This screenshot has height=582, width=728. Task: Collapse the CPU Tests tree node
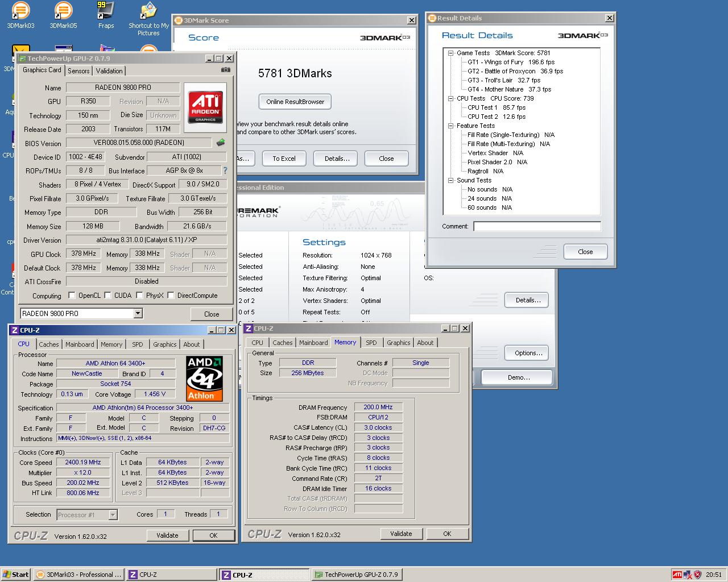450,98
